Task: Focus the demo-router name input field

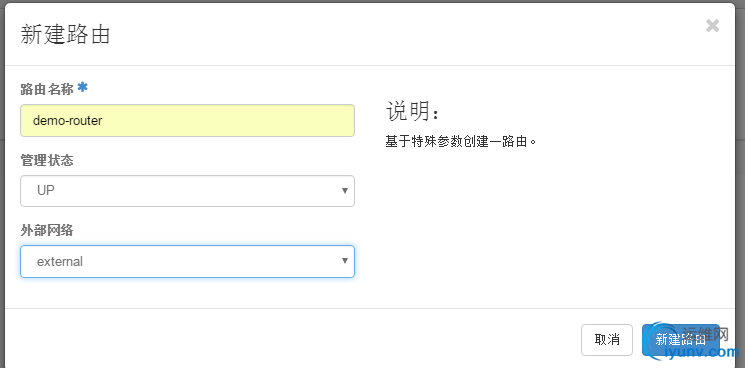Action: pyautogui.click(x=187, y=121)
